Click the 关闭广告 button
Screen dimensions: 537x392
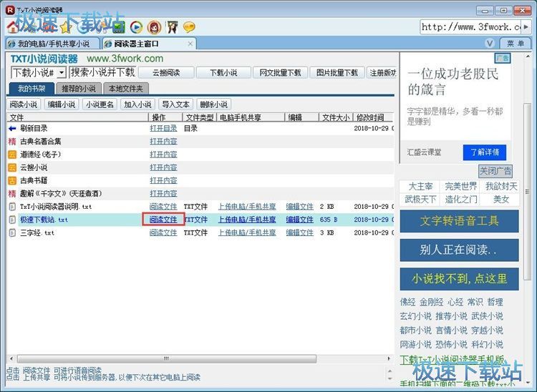click(x=495, y=171)
